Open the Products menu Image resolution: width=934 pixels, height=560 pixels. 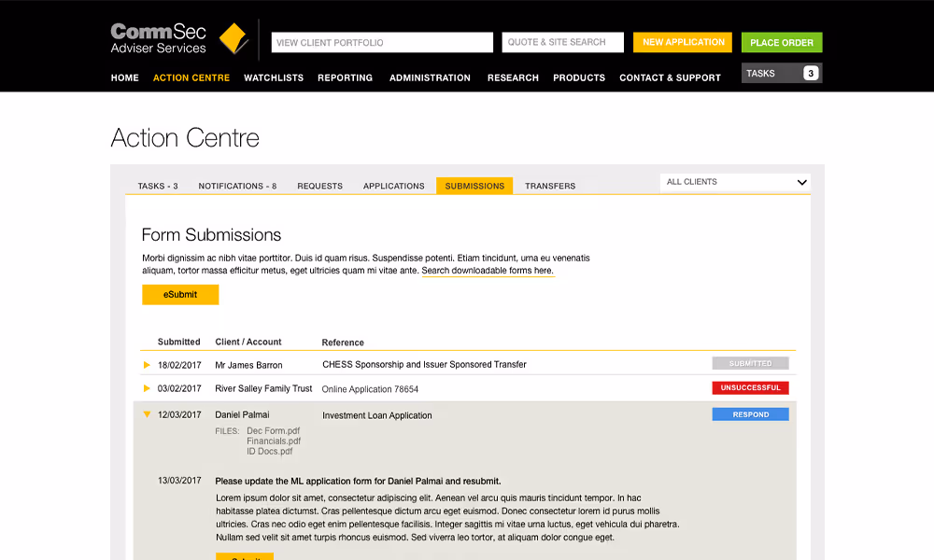click(x=579, y=78)
